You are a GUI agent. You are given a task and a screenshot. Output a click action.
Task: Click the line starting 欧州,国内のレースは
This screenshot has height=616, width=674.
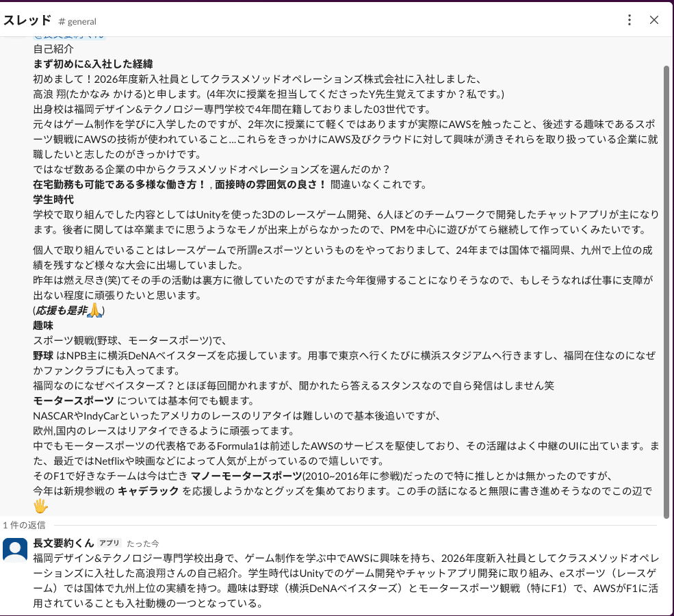click(164, 431)
